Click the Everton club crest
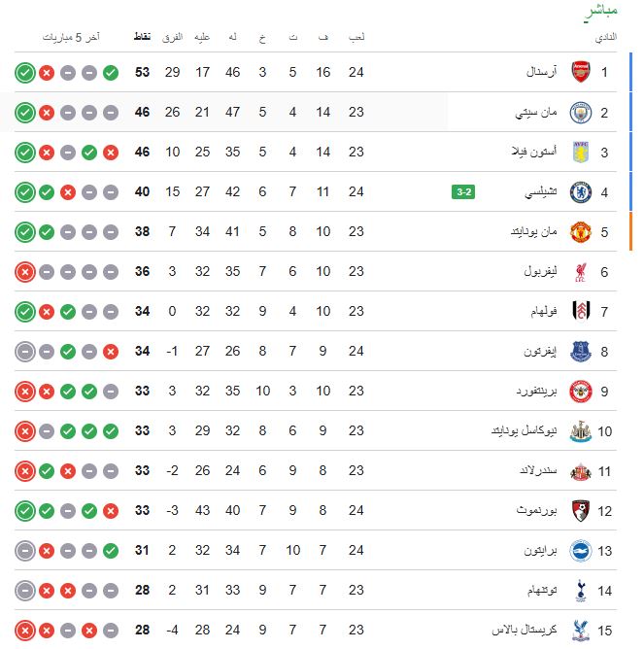 pyautogui.click(x=580, y=351)
